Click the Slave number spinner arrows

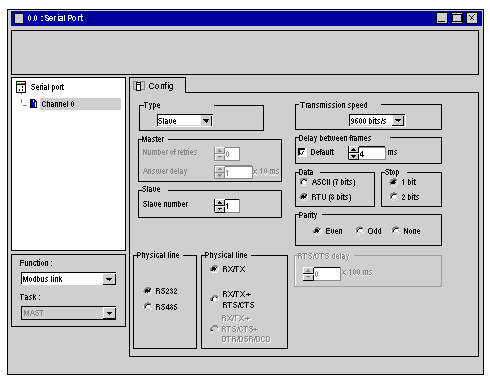point(219,206)
